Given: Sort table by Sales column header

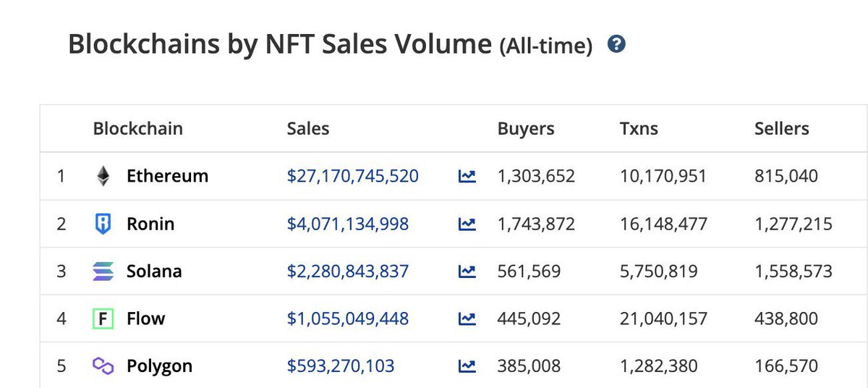Looking at the screenshot, I should tap(308, 129).
